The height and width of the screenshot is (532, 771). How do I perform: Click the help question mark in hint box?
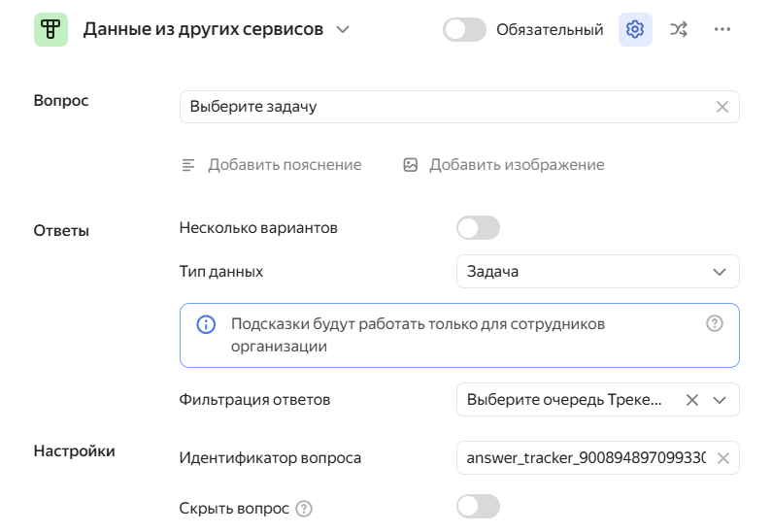tap(715, 324)
